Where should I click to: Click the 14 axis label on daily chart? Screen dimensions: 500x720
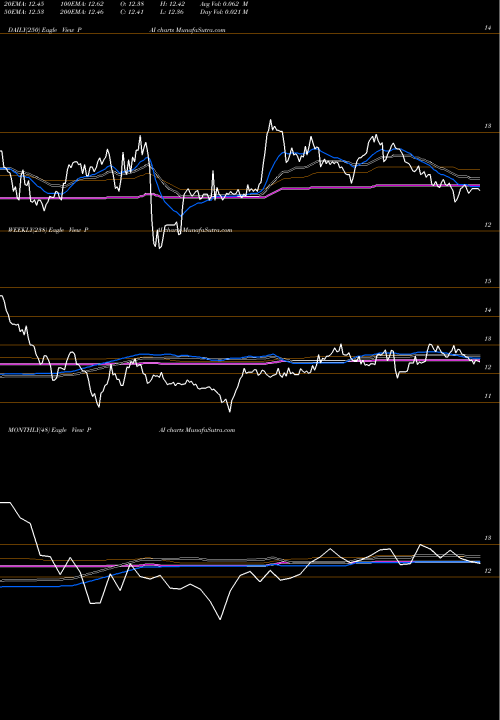point(488,28)
